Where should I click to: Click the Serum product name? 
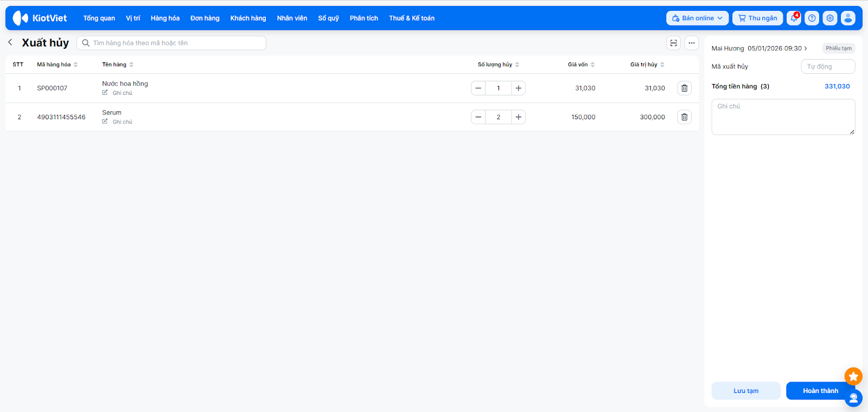pos(112,113)
